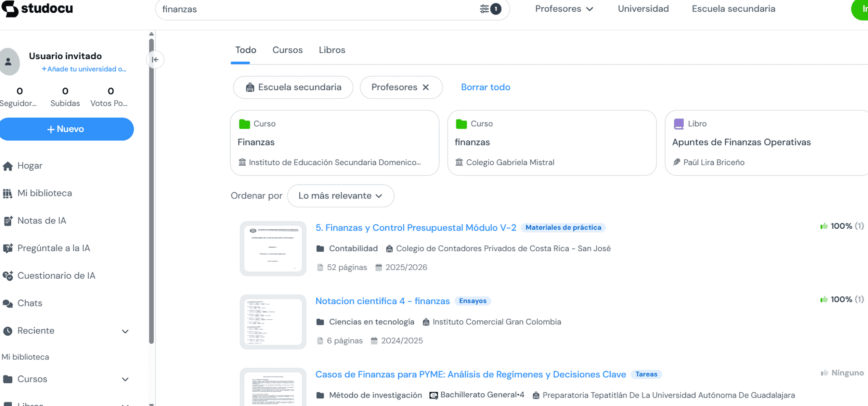Viewport: 868px width, 406px height.
Task: Click Instituto Comercial Gran Colombia text
Action: click(497, 322)
